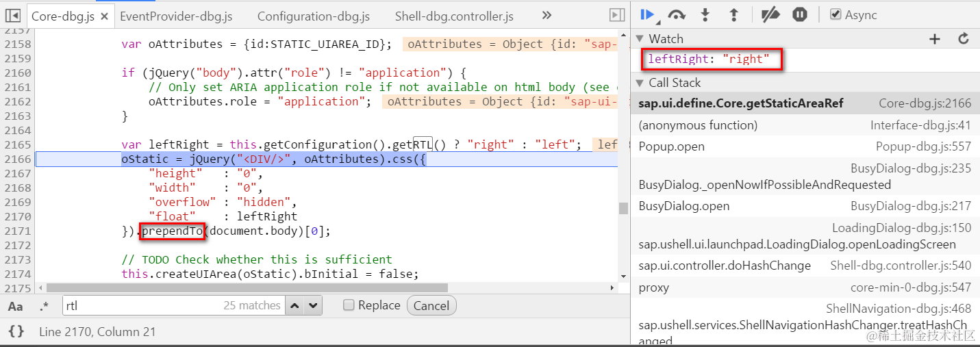Screen dimensions: 980x347
Task: Click the vertical scrollbar thumb in editor
Action: pos(623,208)
